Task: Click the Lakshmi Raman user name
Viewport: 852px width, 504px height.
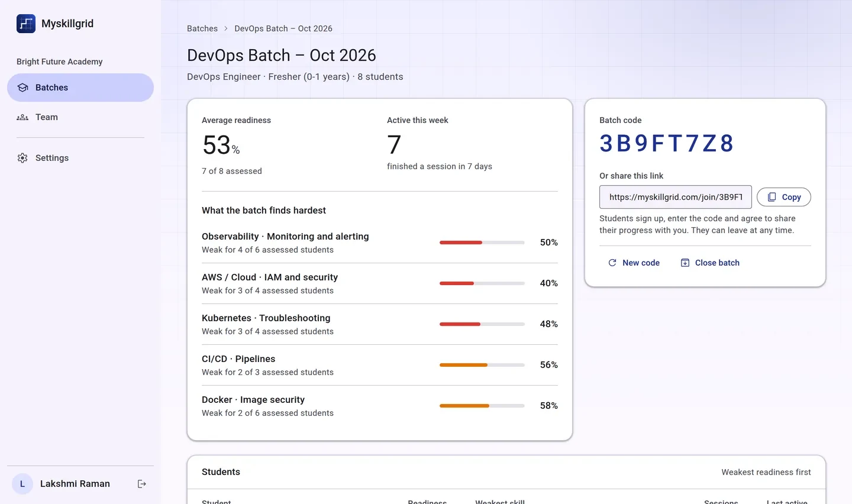Action: 75,484
